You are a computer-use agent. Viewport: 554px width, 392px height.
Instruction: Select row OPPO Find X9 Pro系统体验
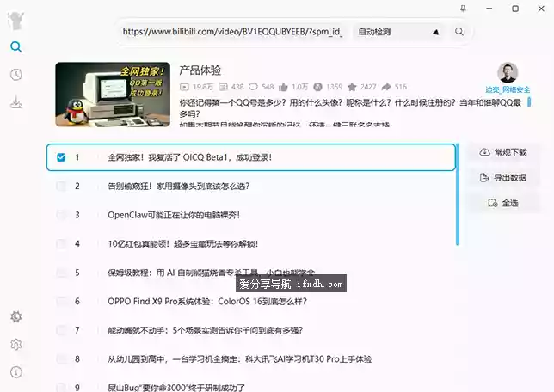251,301
